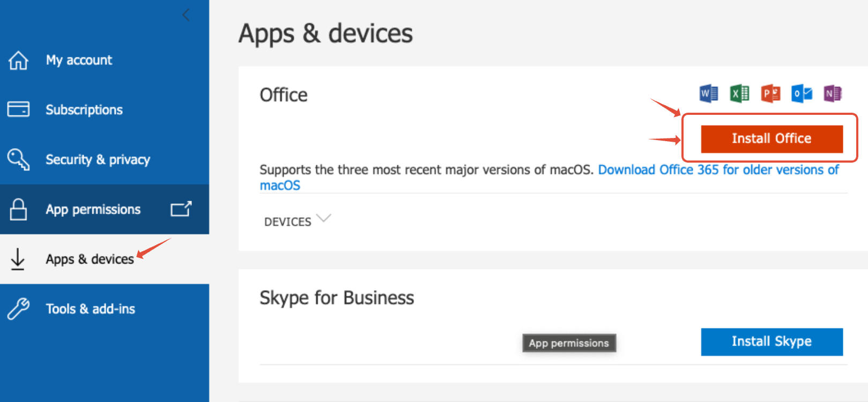This screenshot has width=868, height=402.
Task: Click the card icon beside Subscriptions
Action: tap(18, 109)
